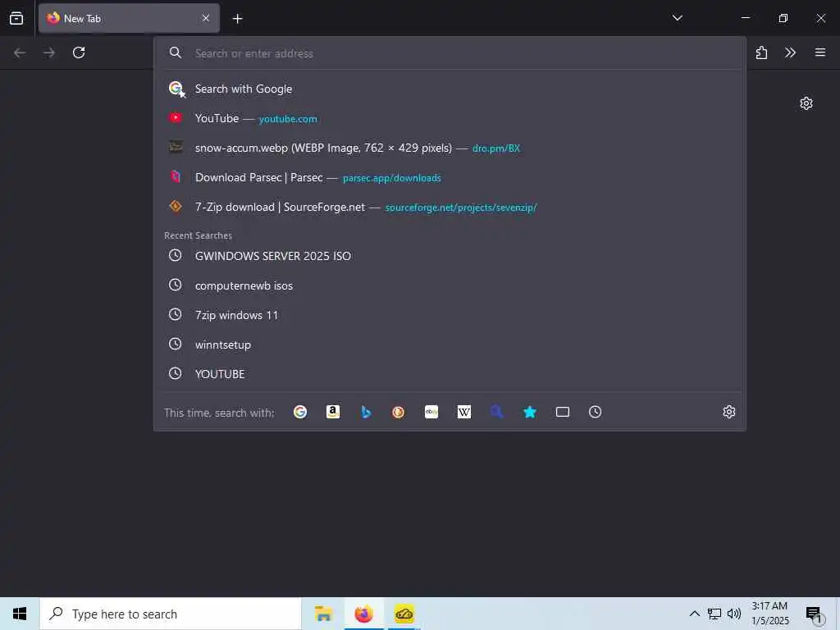Search open tabs using the tab icon
The height and width of the screenshot is (630, 840).
563,412
